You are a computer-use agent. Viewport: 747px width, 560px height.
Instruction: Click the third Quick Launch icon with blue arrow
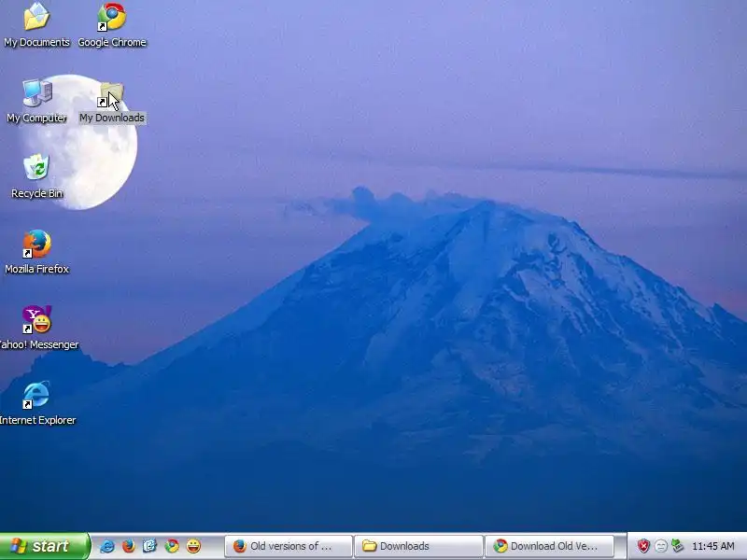pos(150,546)
